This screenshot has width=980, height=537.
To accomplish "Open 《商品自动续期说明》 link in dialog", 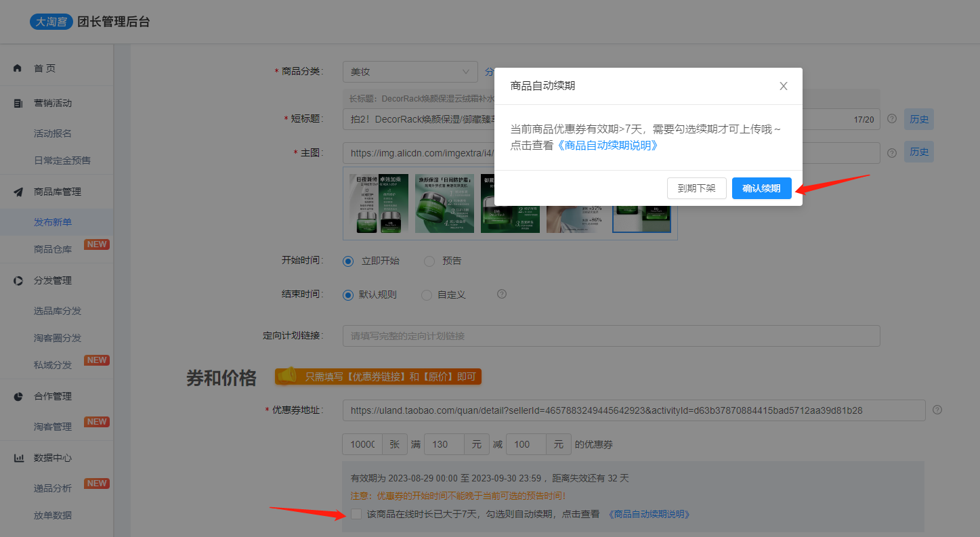I will click(x=607, y=145).
